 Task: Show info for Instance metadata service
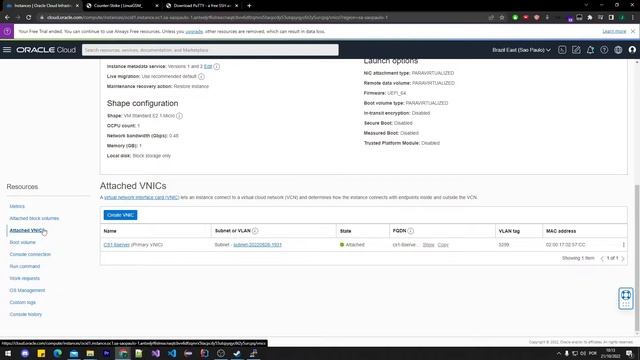coord(217,67)
